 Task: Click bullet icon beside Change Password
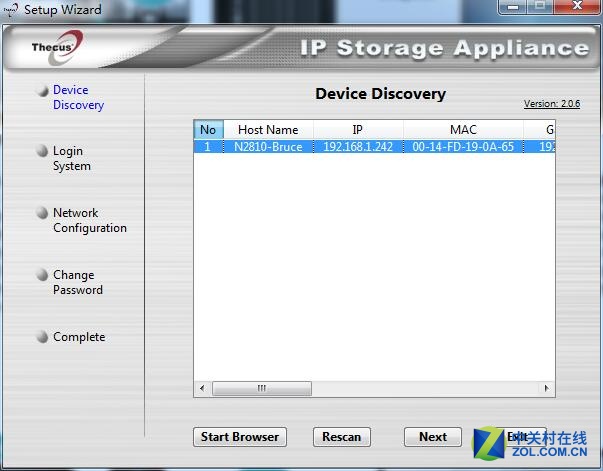[42, 275]
